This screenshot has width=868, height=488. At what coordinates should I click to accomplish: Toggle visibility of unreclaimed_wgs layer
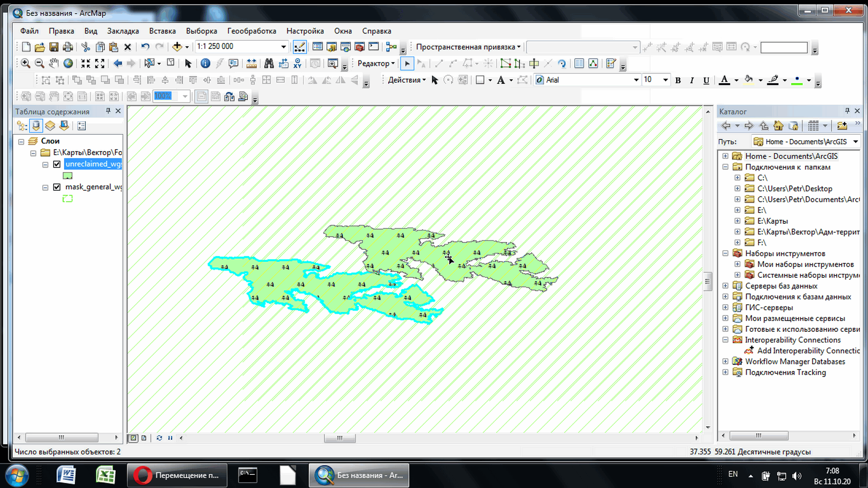tap(57, 164)
